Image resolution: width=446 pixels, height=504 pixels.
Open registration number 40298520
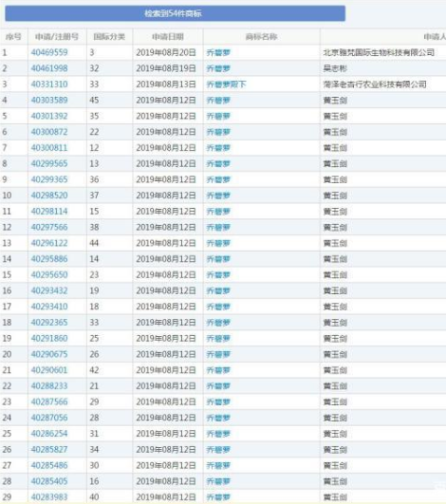pyautogui.click(x=49, y=196)
